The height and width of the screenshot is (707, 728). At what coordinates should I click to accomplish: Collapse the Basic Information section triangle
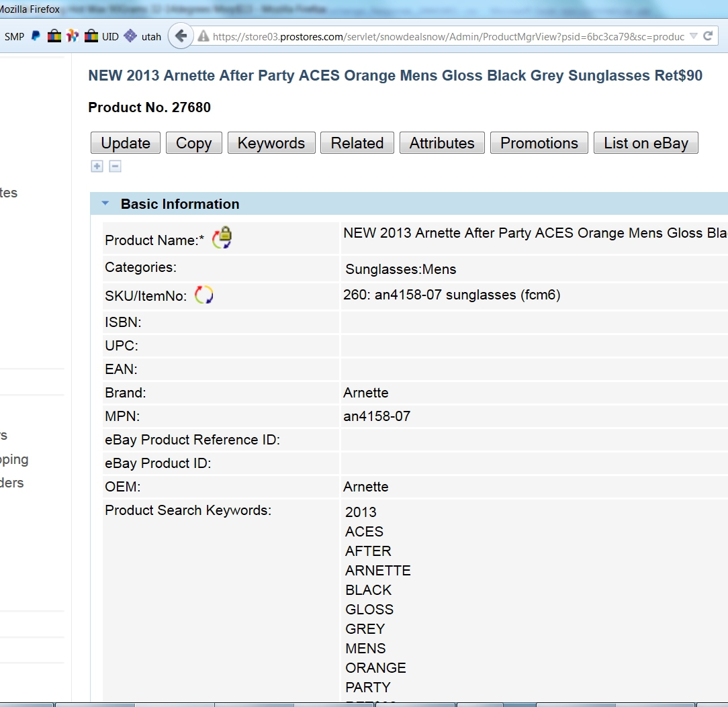[105, 203]
